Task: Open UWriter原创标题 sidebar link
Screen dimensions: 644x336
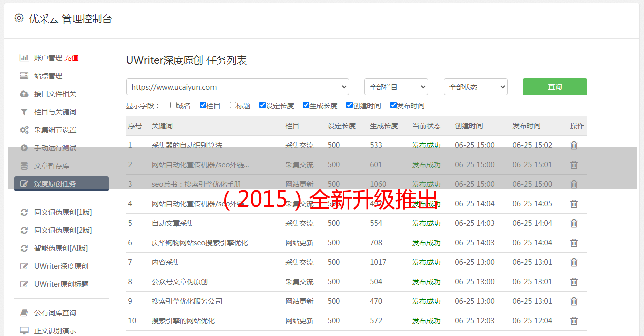Action: click(x=61, y=284)
